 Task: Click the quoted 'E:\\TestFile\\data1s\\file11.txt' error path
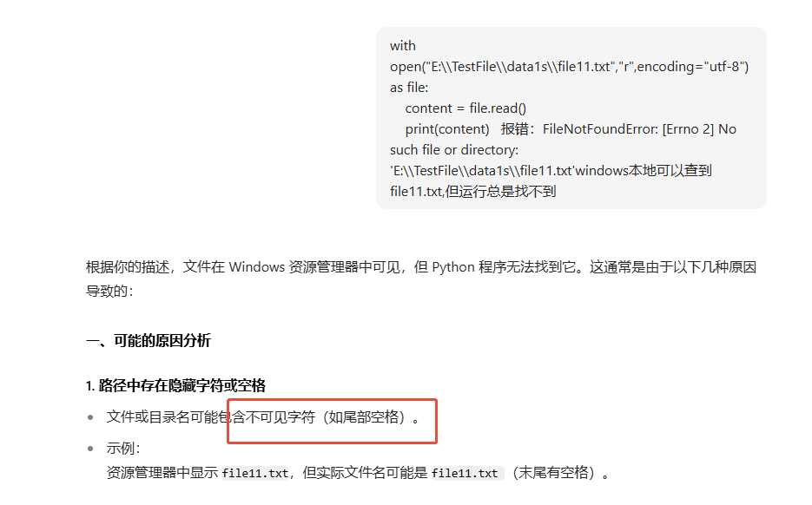tap(483, 171)
